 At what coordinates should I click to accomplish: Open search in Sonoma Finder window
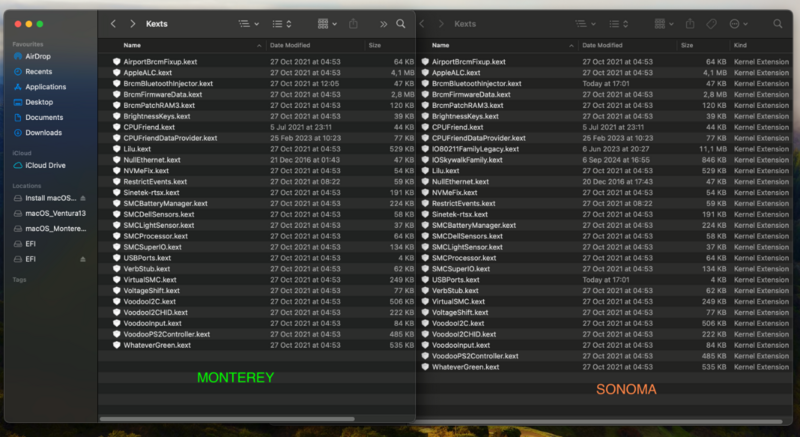[778, 24]
